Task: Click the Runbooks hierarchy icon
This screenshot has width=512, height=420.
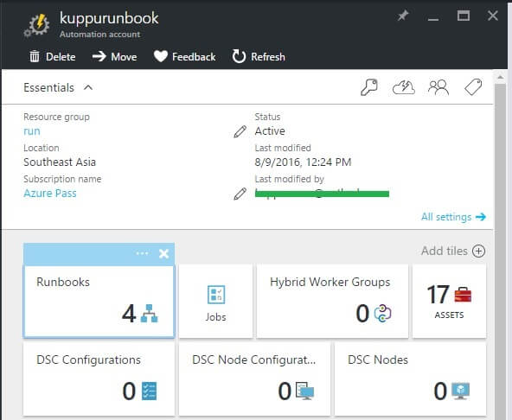Action: click(150, 314)
